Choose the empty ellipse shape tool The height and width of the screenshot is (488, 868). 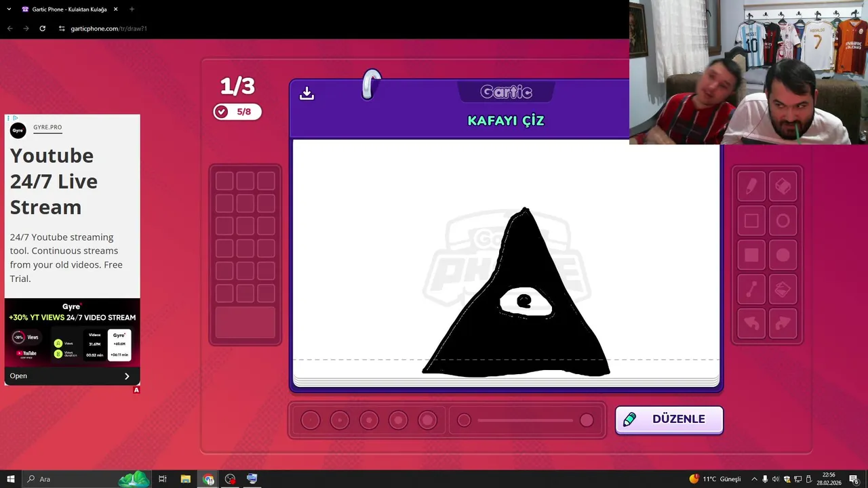783,221
